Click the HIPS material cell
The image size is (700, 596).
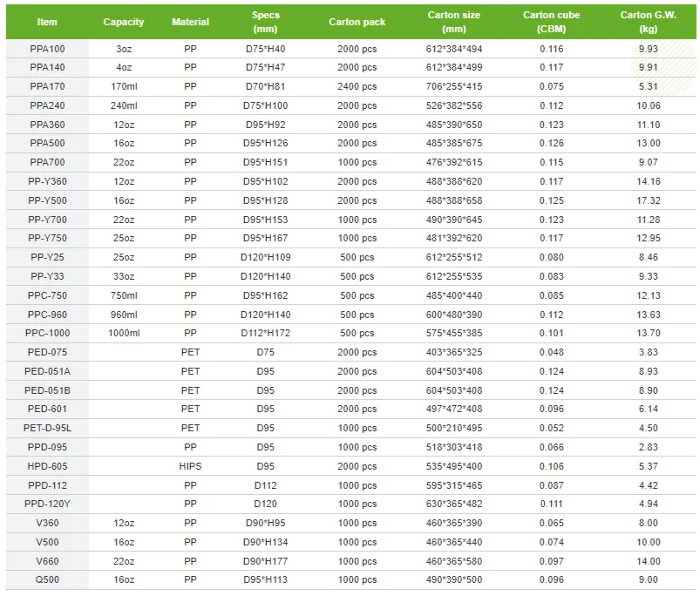(x=190, y=466)
